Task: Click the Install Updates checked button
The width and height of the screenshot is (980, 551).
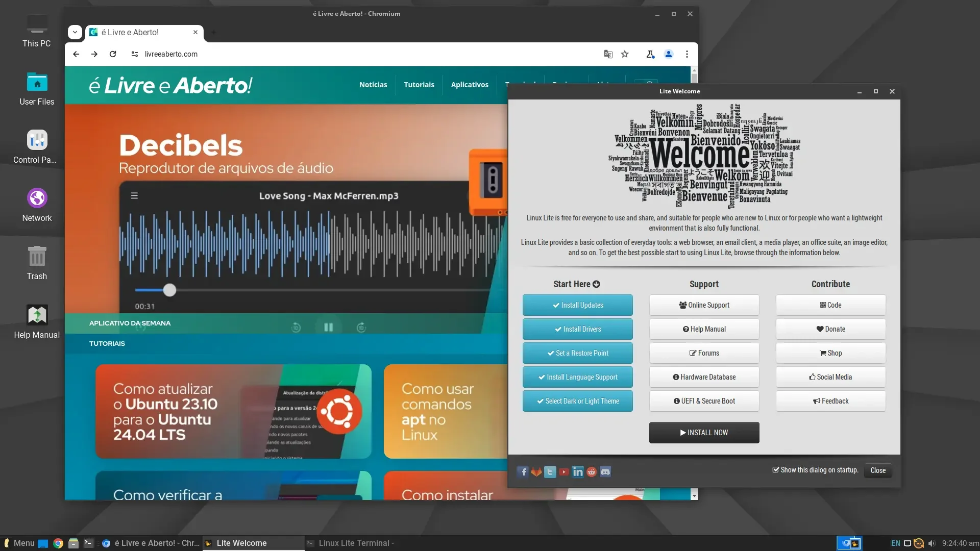Action: tap(577, 305)
